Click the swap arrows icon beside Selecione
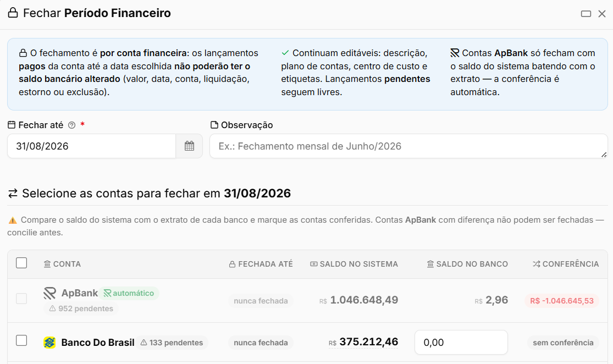 [x=13, y=193]
